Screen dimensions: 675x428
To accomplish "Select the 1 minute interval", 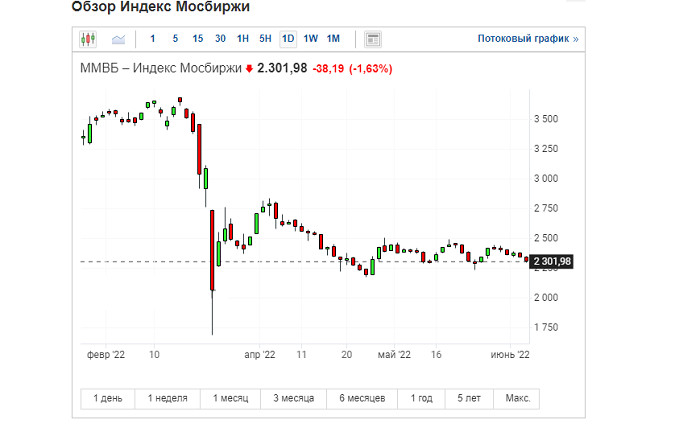I will pyautogui.click(x=152, y=39).
